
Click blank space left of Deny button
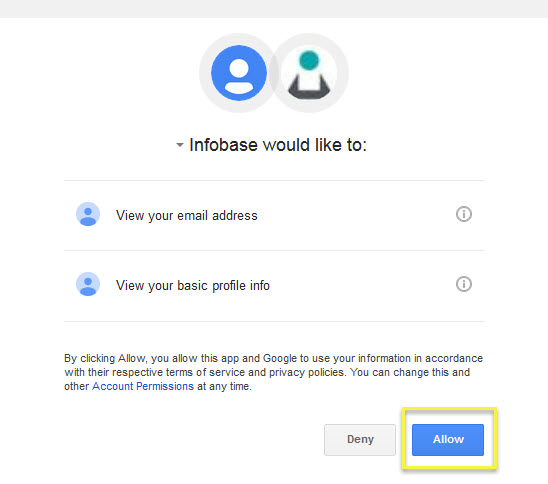[192, 440]
